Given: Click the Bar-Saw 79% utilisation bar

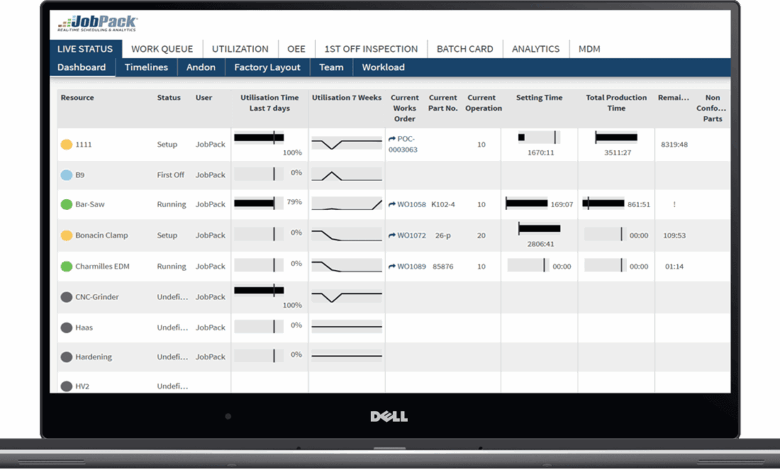Looking at the screenshot, I should tap(258, 203).
